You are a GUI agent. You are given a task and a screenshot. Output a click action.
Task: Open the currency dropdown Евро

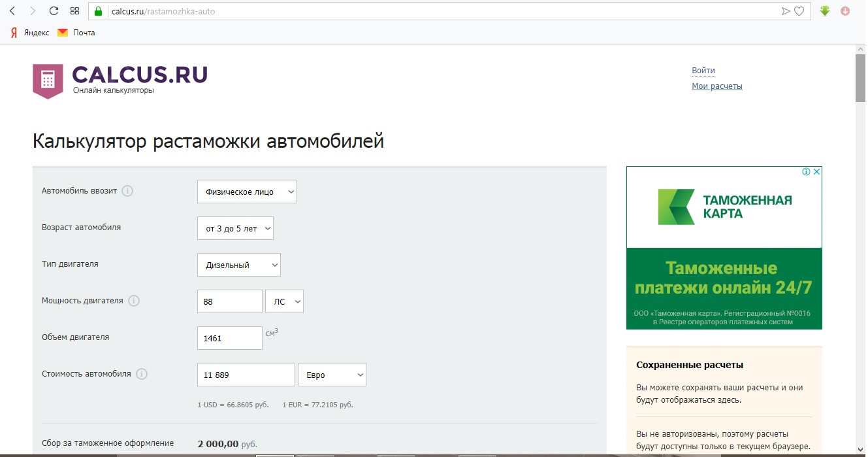[x=332, y=375]
